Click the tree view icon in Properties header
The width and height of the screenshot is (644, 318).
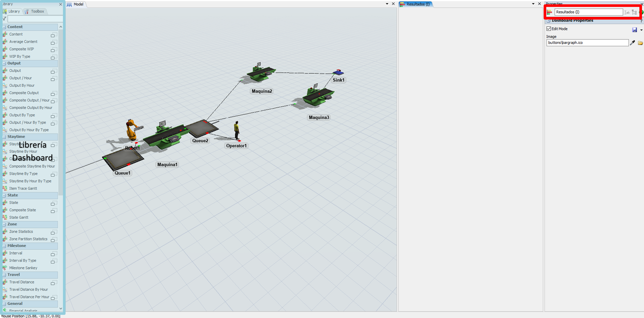[x=634, y=12]
